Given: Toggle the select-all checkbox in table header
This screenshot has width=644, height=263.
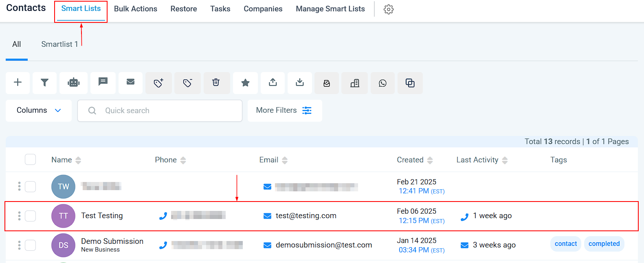Looking at the screenshot, I should 31,160.
